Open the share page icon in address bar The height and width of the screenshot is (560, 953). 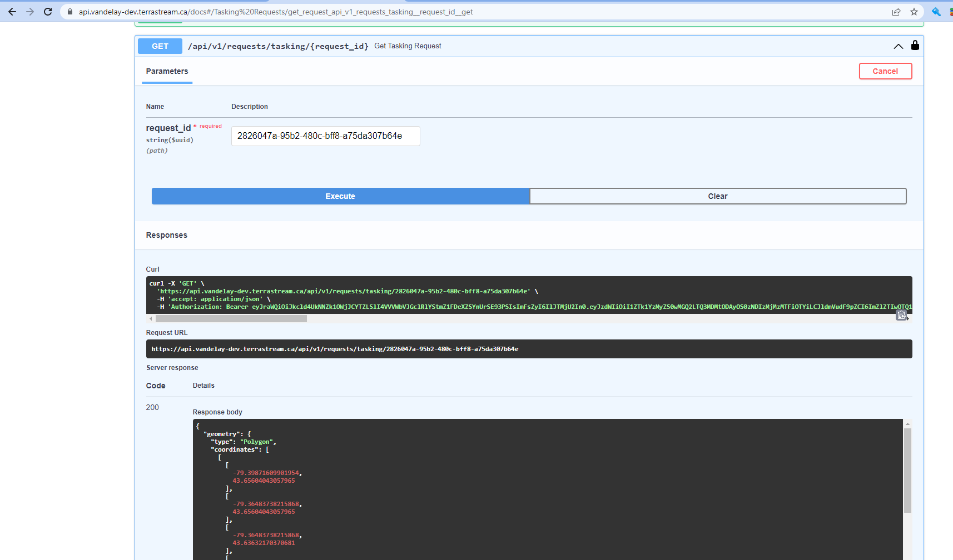pyautogui.click(x=896, y=12)
